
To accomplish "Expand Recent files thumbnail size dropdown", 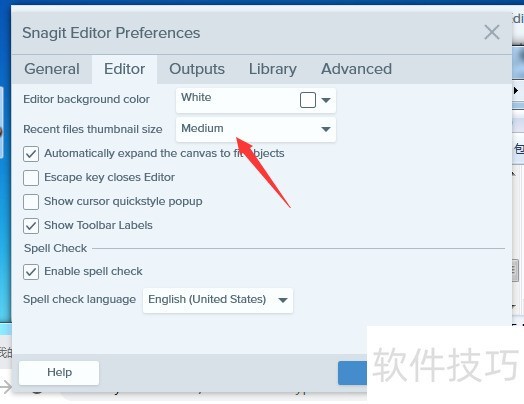I will coord(256,129).
